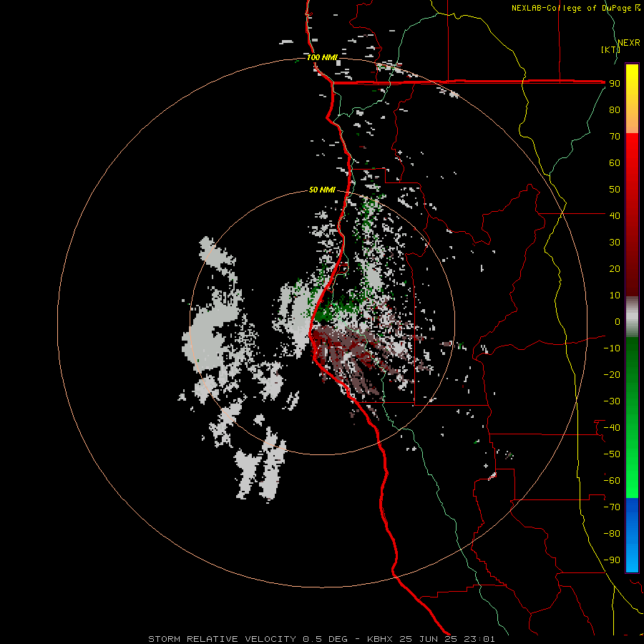The image size is (644, 644).
Task: Click the 40 value on velocity scale
Action: [x=615, y=216]
